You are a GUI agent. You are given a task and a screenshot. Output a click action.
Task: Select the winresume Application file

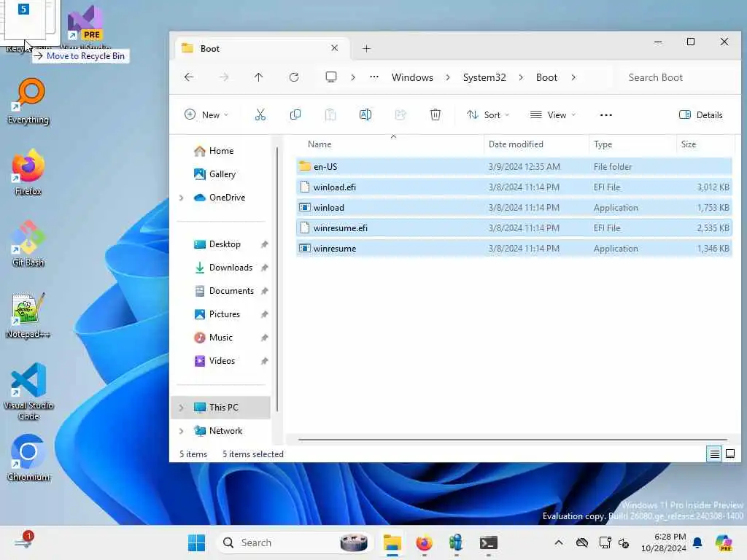514,249
